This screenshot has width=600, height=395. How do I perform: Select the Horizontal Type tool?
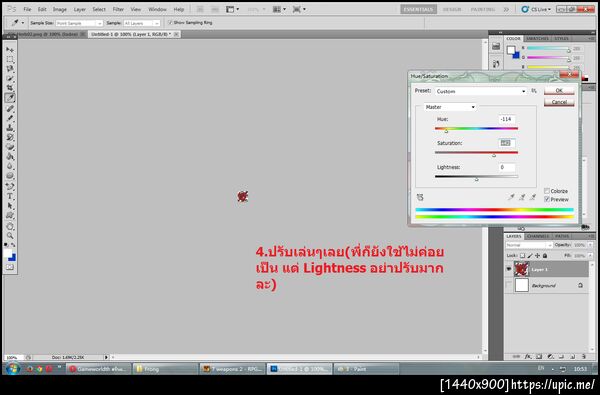click(x=10, y=196)
